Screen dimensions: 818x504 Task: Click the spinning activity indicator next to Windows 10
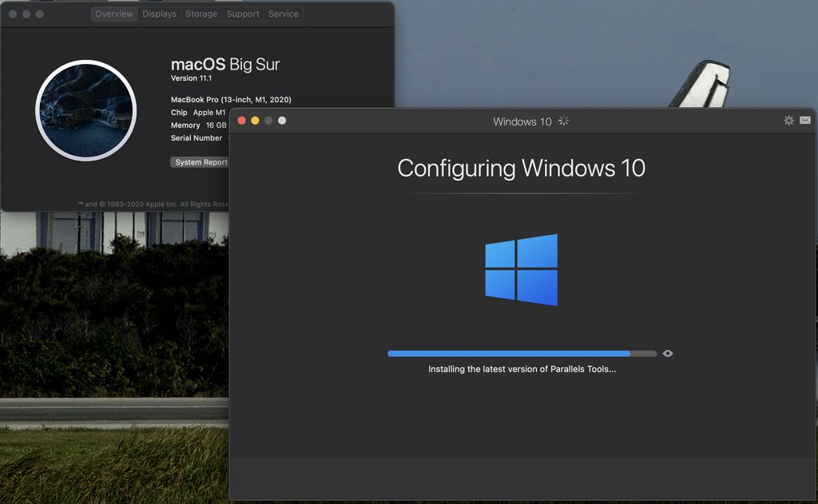tap(563, 121)
